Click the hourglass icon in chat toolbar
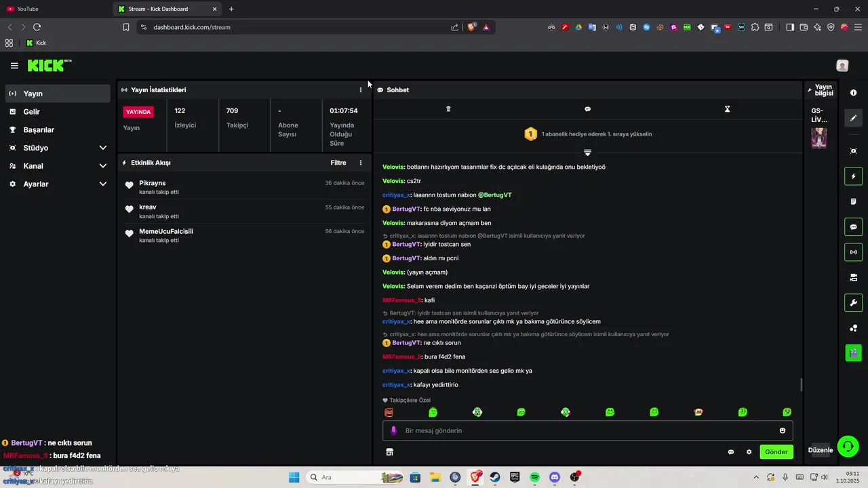 tap(727, 109)
